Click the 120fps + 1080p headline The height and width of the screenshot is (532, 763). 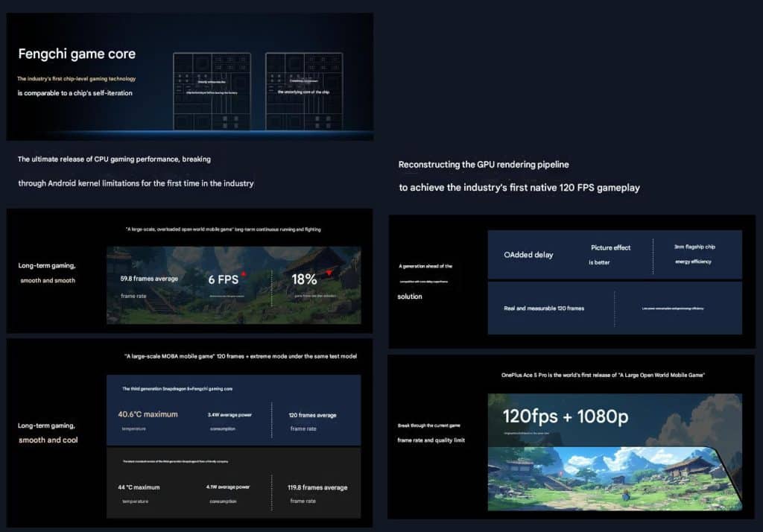pyautogui.click(x=565, y=417)
